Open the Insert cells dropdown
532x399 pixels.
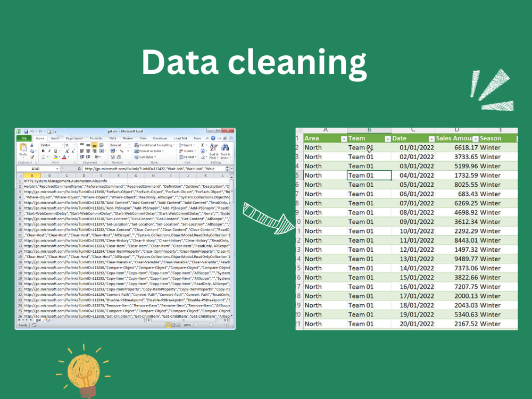(x=187, y=145)
